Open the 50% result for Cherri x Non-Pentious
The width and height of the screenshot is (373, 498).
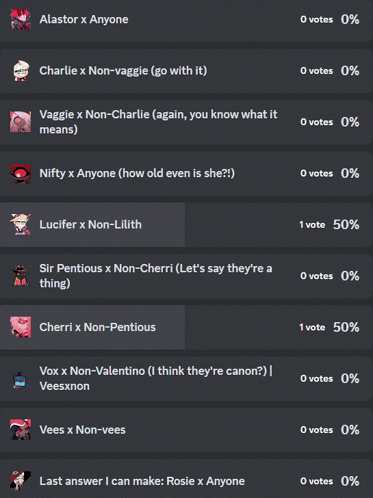[x=346, y=327]
